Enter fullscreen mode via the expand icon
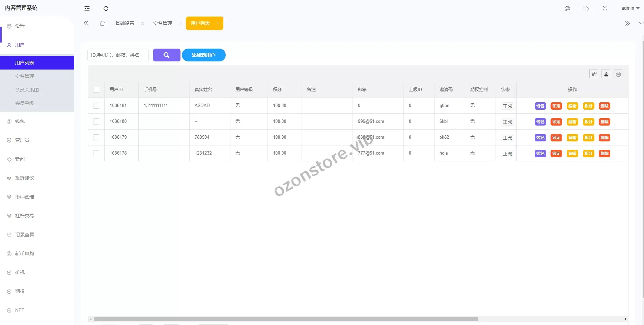The width and height of the screenshot is (644, 325). click(605, 8)
